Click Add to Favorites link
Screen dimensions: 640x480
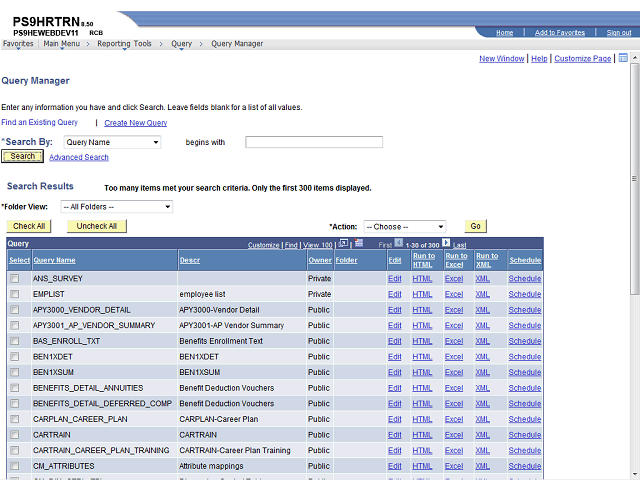(560, 33)
